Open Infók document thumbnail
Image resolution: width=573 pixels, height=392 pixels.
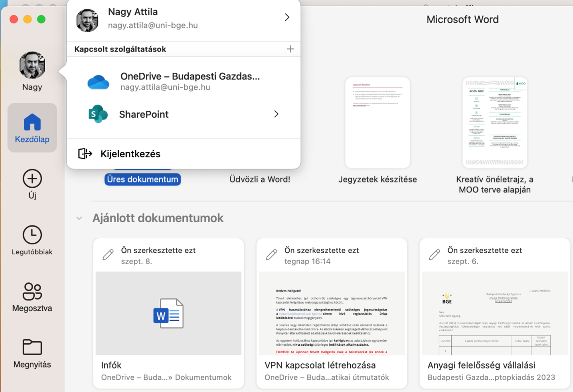[x=169, y=313]
